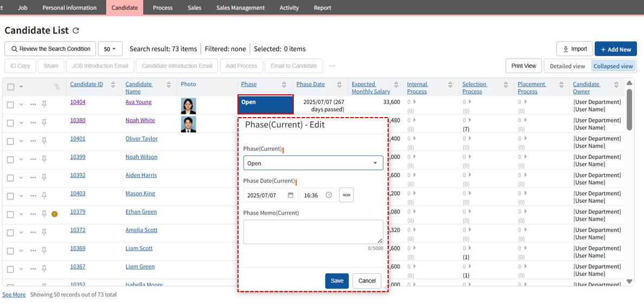Viewport: 644px width, 303px height.
Task: Switch to the Sales Management tab
Action: [x=240, y=8]
